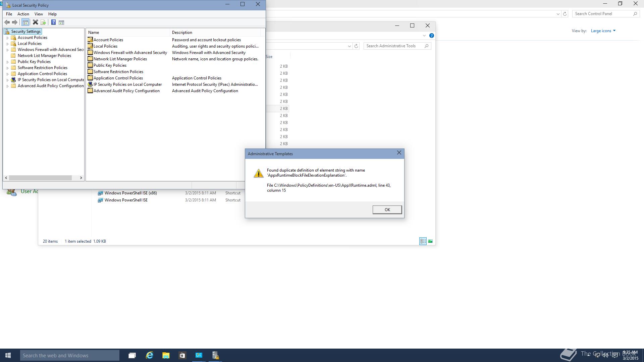Launch Internet Explorer from the taskbar
644x362 pixels.
(149, 355)
